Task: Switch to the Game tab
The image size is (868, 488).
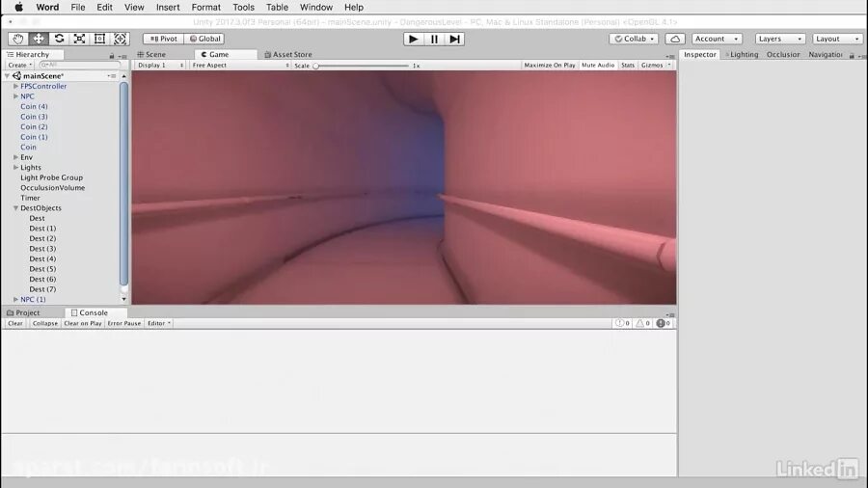Action: click(x=215, y=54)
